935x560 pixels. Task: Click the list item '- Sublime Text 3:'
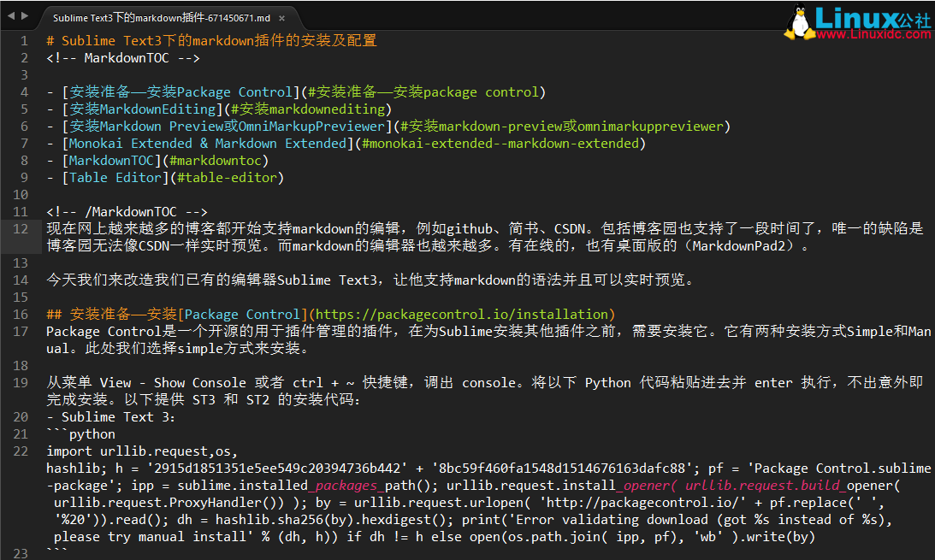111,417
